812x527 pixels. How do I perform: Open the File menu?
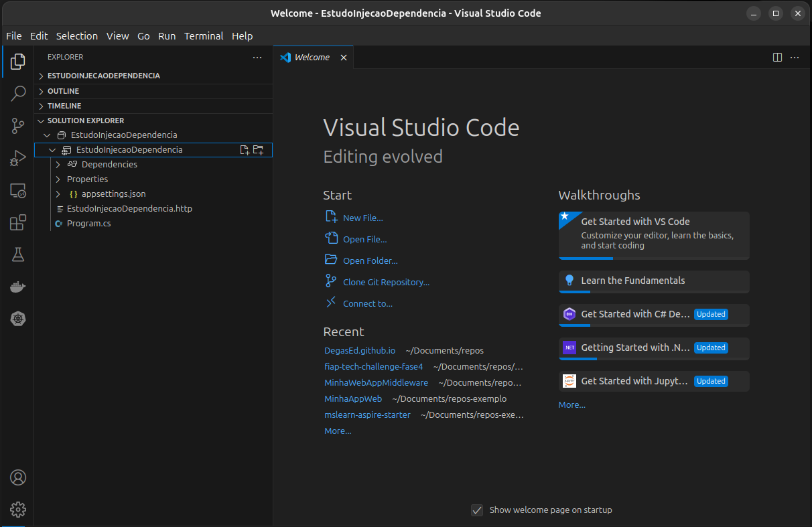click(13, 36)
